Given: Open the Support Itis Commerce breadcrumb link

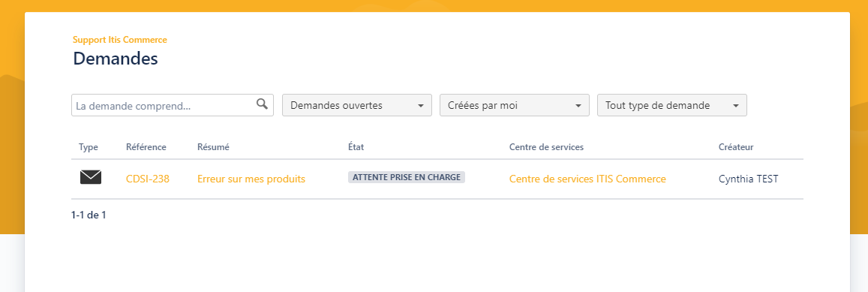Looking at the screenshot, I should (x=119, y=40).
